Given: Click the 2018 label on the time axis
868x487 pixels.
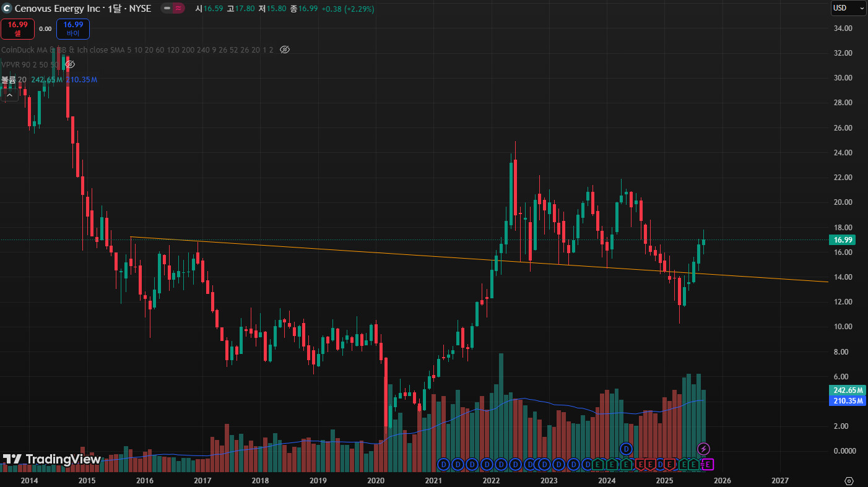Looking at the screenshot, I should click(x=260, y=480).
